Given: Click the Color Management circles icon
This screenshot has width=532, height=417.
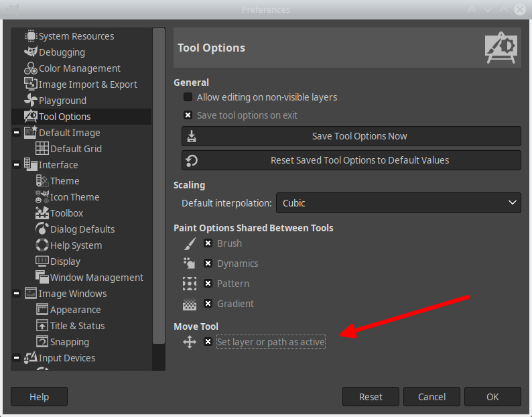Looking at the screenshot, I should pyautogui.click(x=31, y=68).
